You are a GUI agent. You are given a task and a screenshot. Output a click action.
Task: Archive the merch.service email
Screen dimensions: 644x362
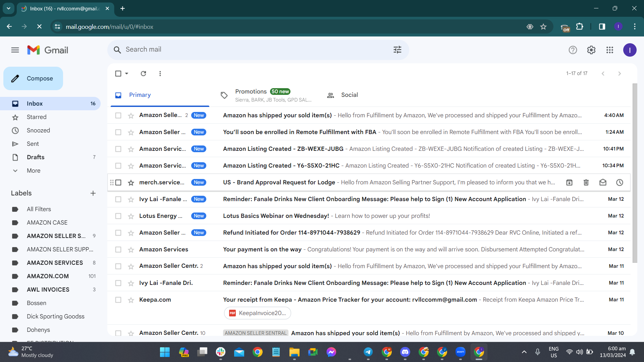pos(569,182)
